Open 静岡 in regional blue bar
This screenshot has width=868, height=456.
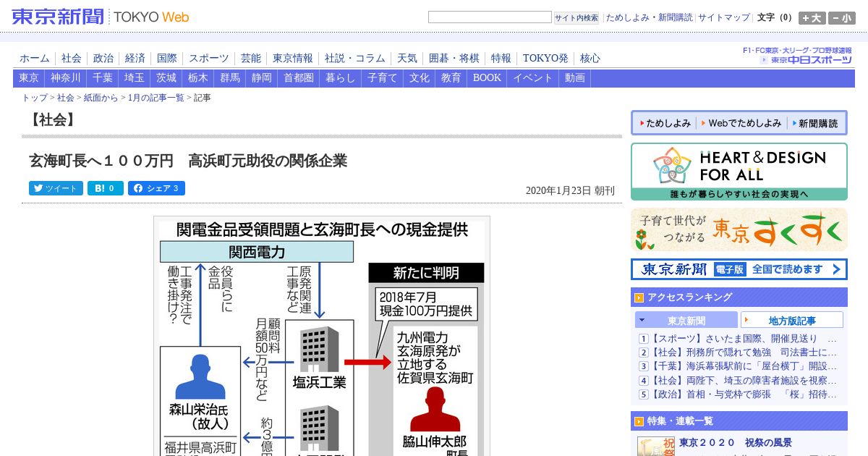pos(262,78)
